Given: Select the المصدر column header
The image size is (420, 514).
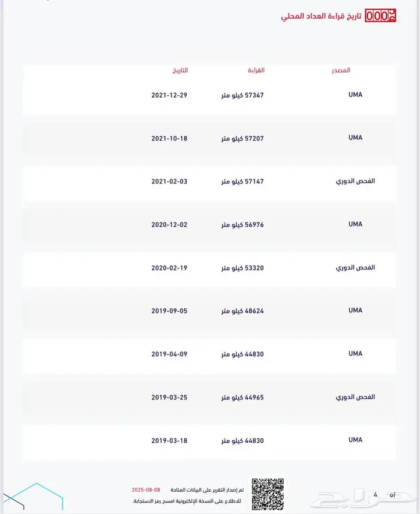Looking at the screenshot, I should [x=341, y=70].
